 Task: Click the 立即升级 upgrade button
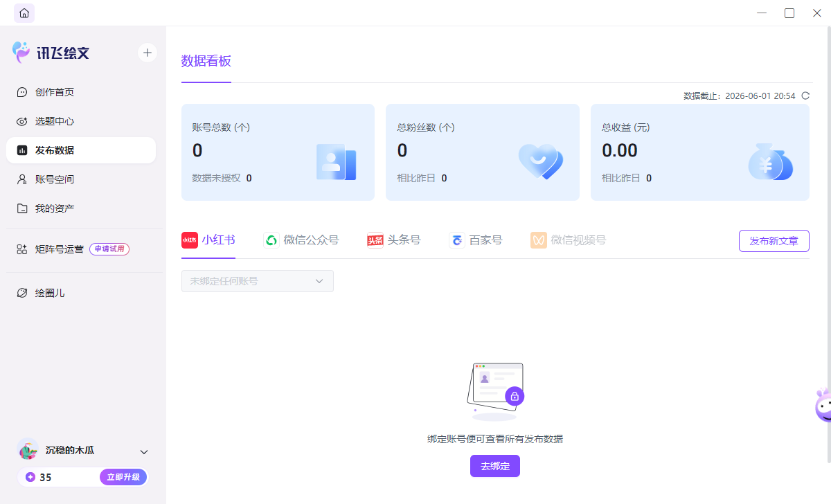point(123,477)
